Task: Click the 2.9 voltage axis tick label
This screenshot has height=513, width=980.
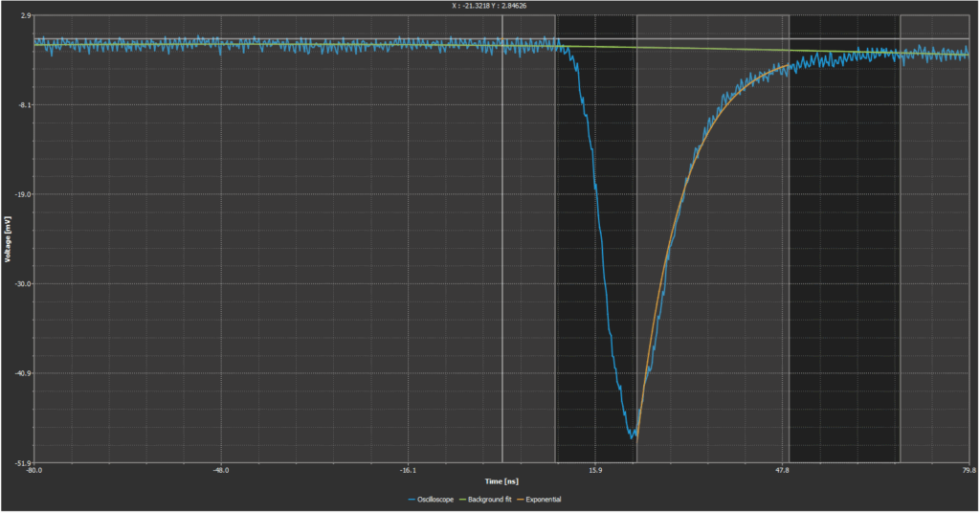Action: coord(24,15)
